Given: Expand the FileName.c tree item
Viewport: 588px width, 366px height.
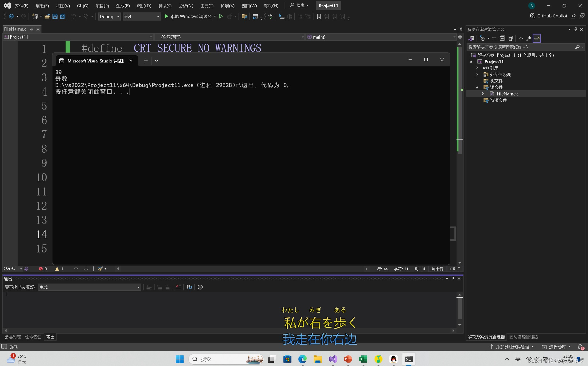Looking at the screenshot, I should point(483,94).
